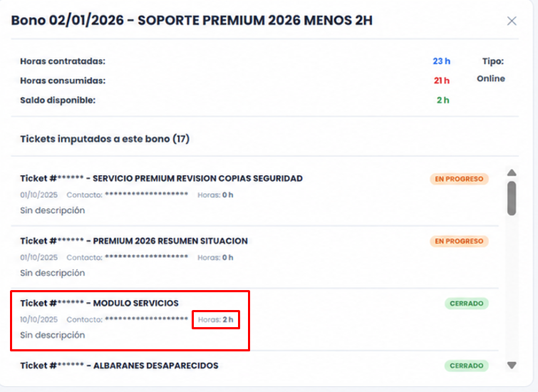Click the 10/10/2025 date of MODULO SERVICIOS
Screen dimensions: 538x392
click(38, 319)
